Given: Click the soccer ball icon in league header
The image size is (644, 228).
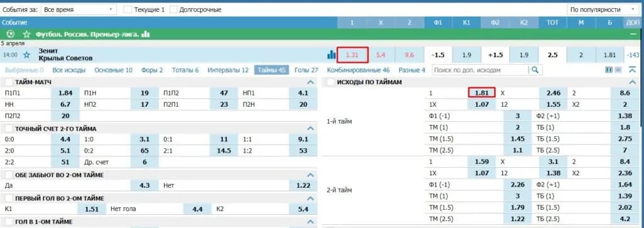Looking at the screenshot, I should pos(11,35).
